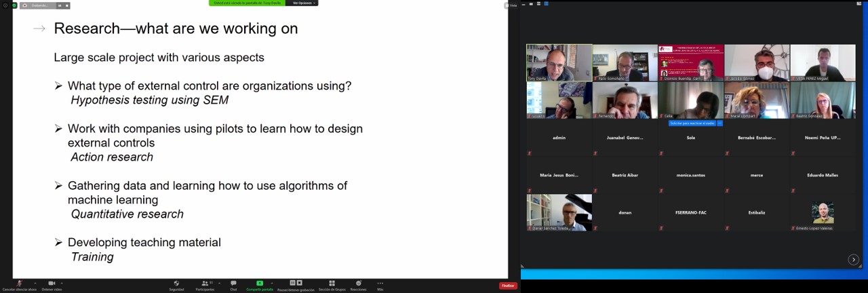Click Solicitar para reactivar el audio
The width and height of the screenshot is (868, 293).
(692, 123)
